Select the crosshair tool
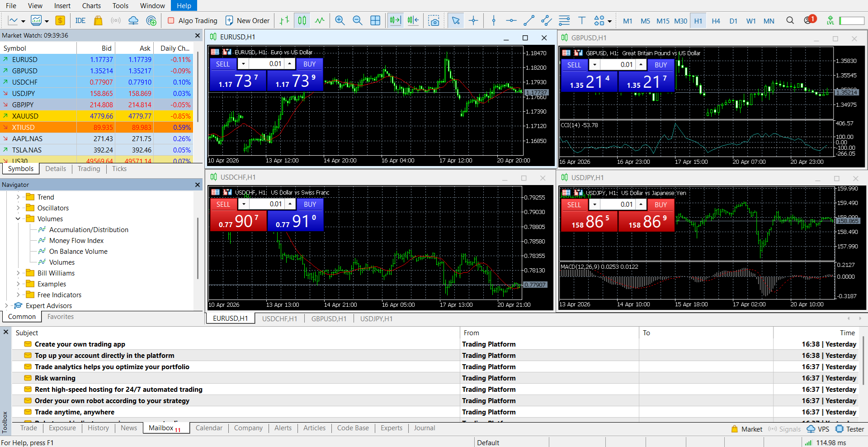Screen dimensions: 868x447 pos(473,20)
